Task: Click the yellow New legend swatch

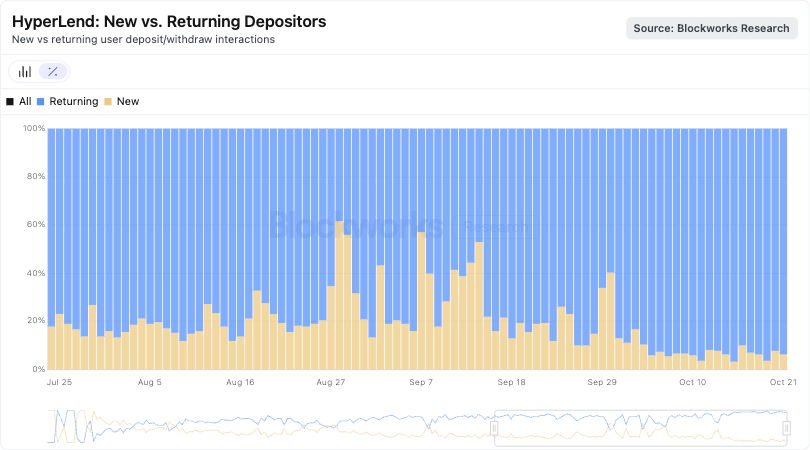Action: (x=108, y=102)
